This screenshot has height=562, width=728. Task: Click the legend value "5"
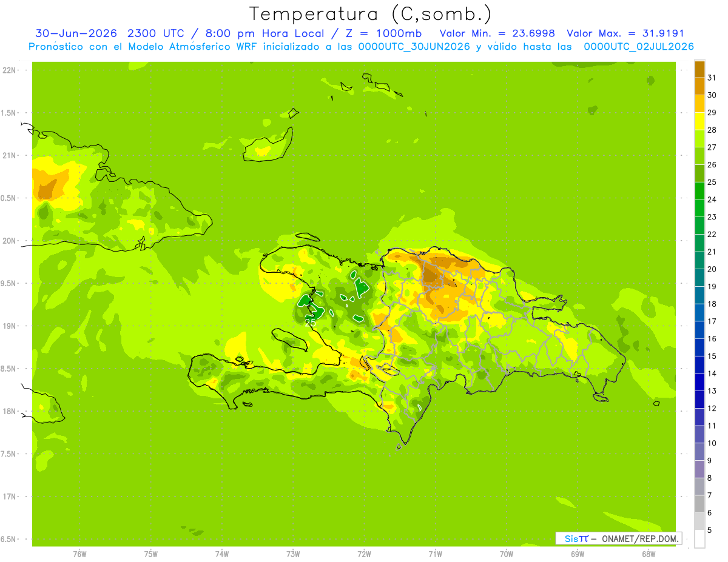(x=710, y=530)
